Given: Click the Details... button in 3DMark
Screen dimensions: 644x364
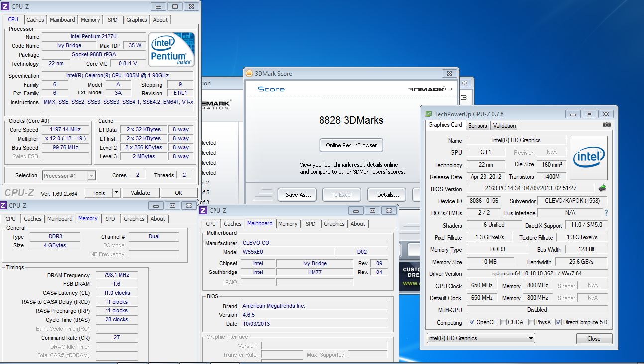Looking at the screenshot, I should point(388,195).
